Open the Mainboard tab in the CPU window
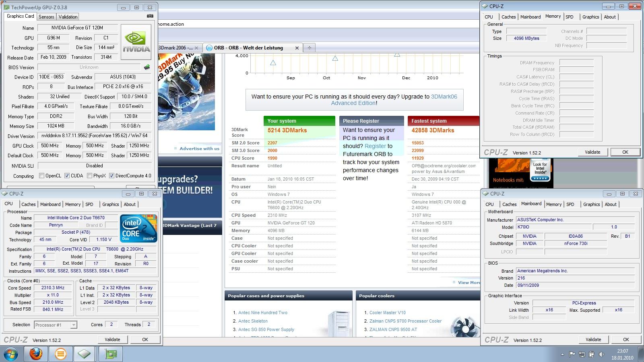Viewport: 644px width, 362px height. [50, 204]
